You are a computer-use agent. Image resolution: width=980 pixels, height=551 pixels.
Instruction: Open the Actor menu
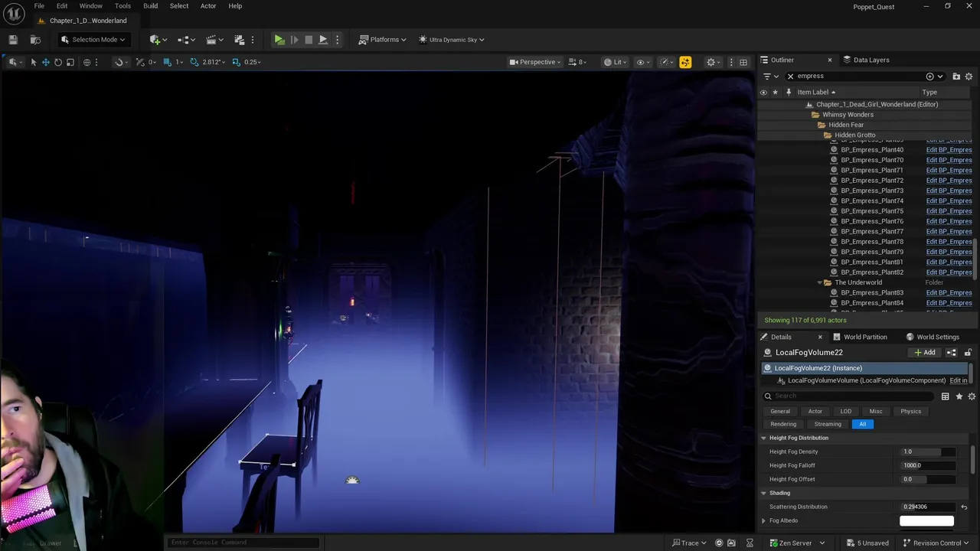coord(208,6)
